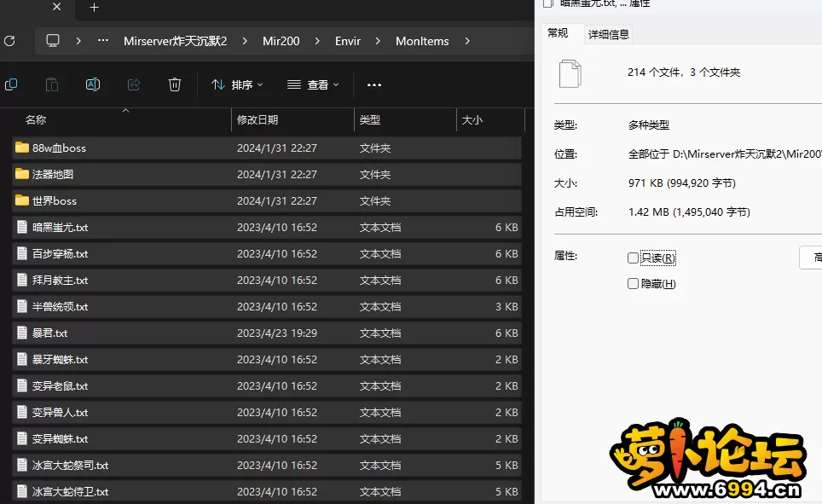This screenshot has height=504, width=822.
Task: Click file icon of 冰宫大蛇侍卫.txt
Action: (x=22, y=491)
